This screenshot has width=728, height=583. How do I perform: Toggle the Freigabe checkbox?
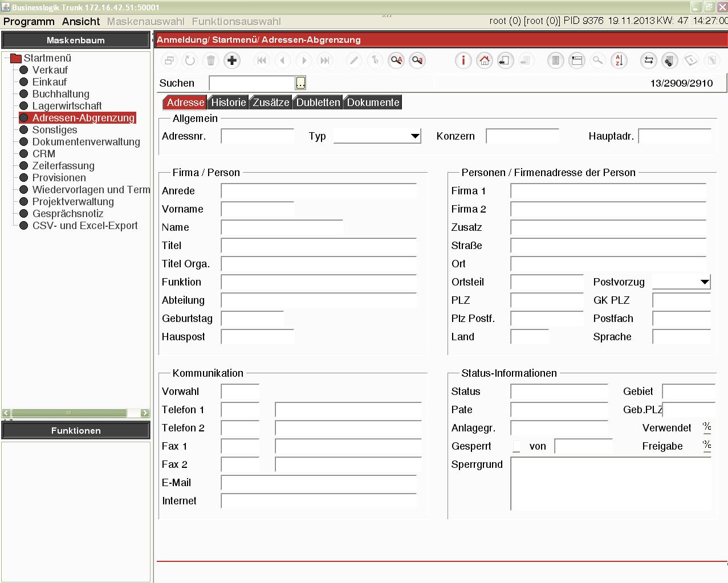click(x=707, y=446)
